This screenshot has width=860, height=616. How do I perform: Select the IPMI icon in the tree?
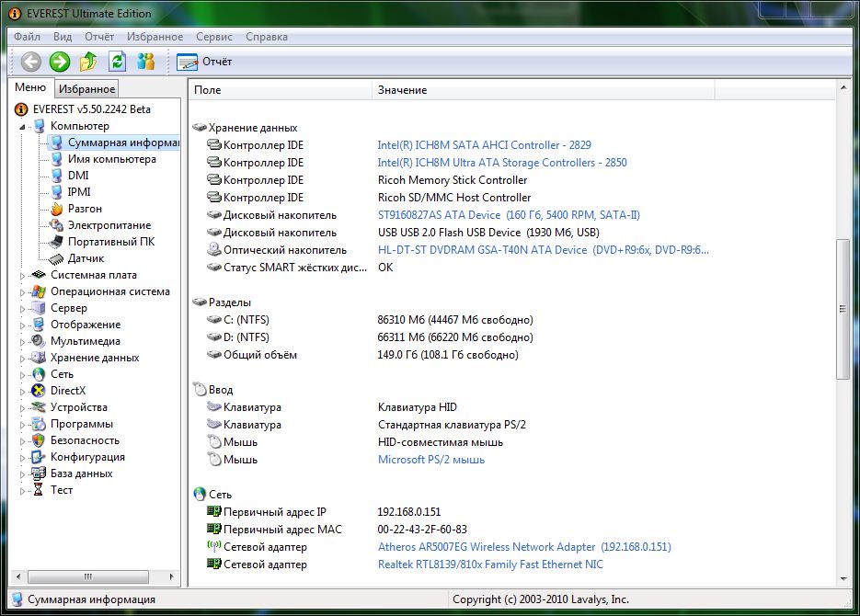(56, 192)
